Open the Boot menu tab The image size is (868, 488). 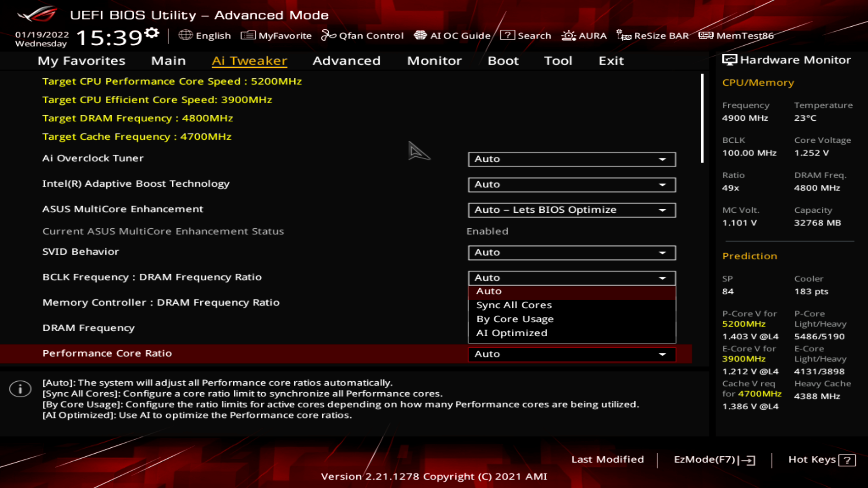(x=503, y=61)
